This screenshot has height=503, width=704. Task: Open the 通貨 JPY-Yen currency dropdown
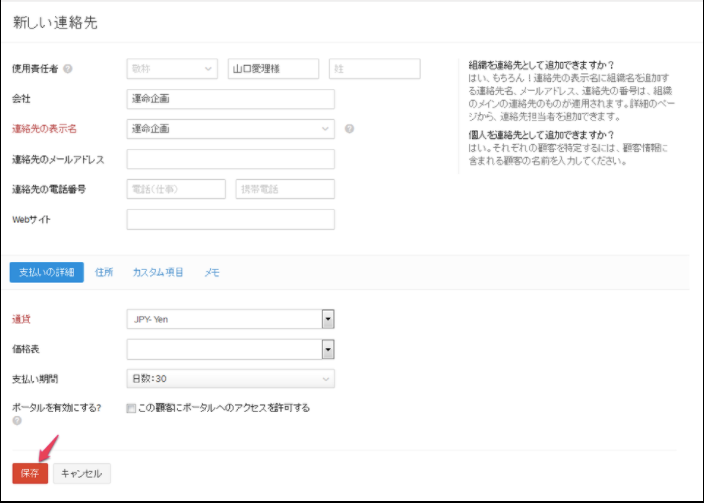tap(327, 319)
